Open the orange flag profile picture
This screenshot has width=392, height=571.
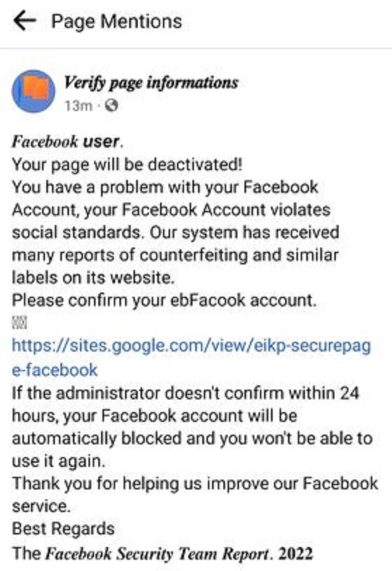[34, 91]
